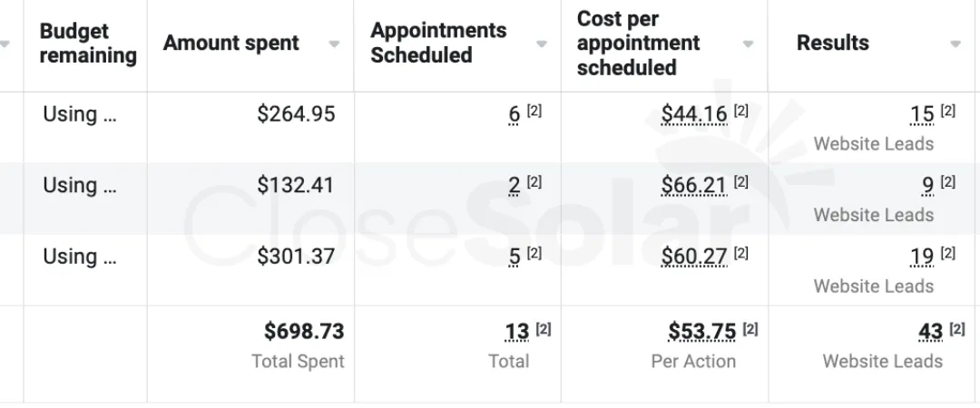Click footnote [2] beside $66.21 cost

(x=740, y=182)
